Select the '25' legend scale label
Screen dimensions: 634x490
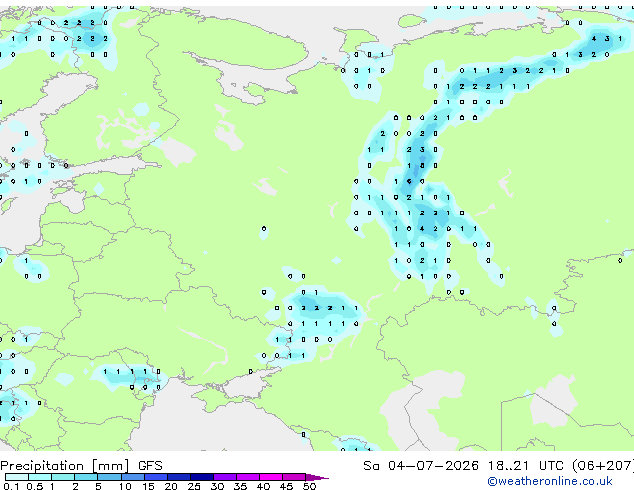(194, 486)
